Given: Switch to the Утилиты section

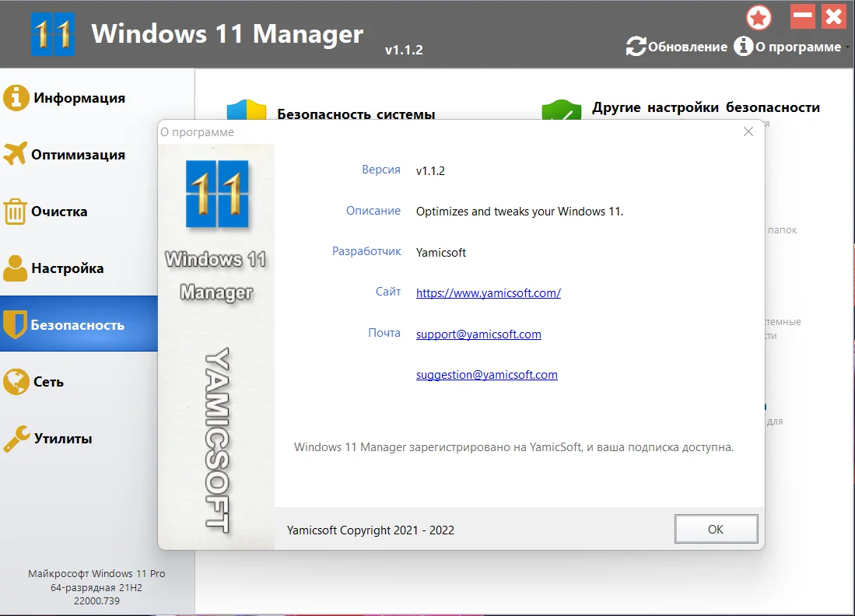Looking at the screenshot, I should (79, 439).
